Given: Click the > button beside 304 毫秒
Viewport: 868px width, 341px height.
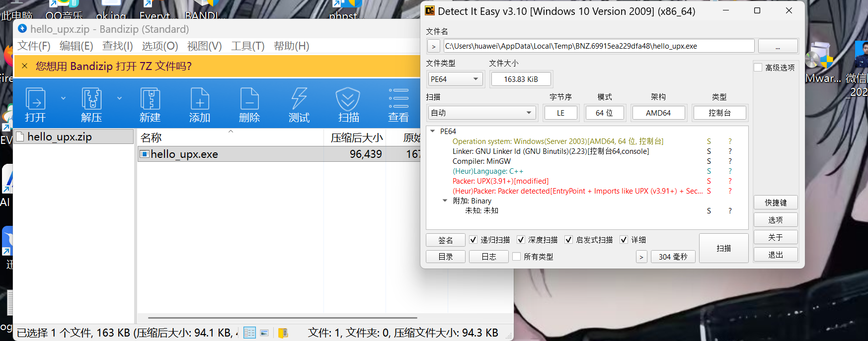Looking at the screenshot, I should coord(641,257).
